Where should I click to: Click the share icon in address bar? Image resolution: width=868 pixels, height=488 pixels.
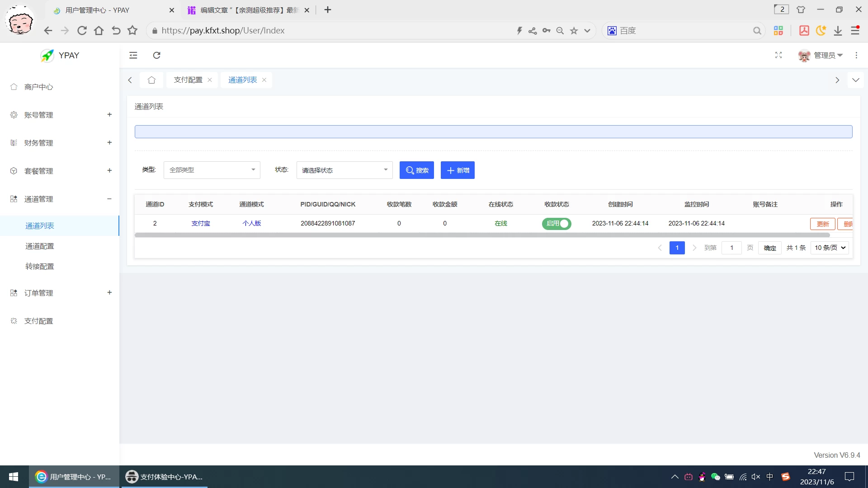pyautogui.click(x=533, y=30)
